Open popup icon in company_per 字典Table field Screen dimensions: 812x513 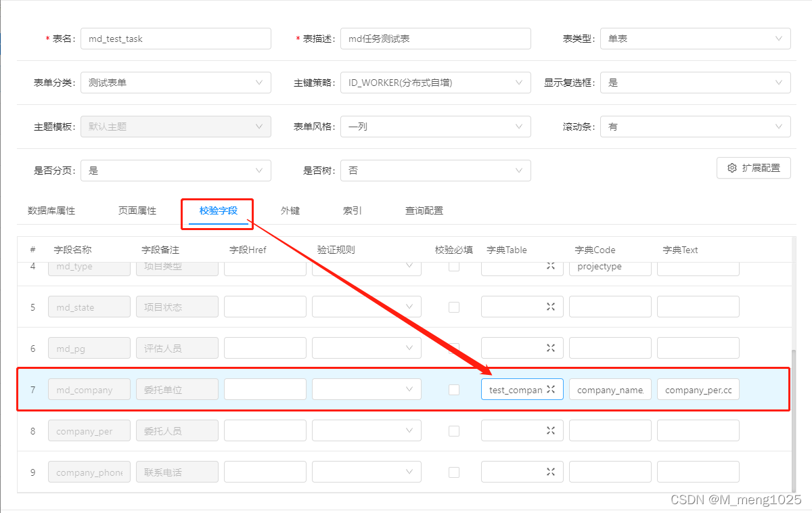[x=551, y=430]
